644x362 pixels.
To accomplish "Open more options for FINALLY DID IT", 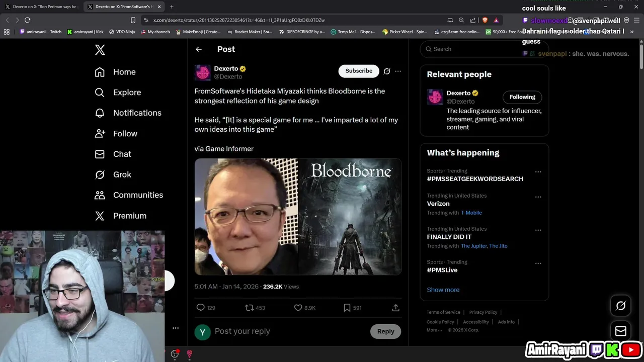I will point(538,230).
